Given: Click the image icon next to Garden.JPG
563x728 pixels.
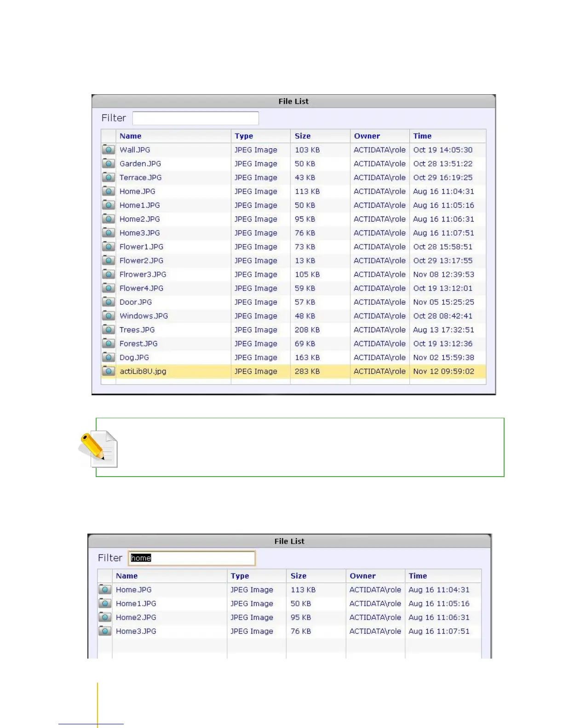Looking at the screenshot, I should click(109, 164).
